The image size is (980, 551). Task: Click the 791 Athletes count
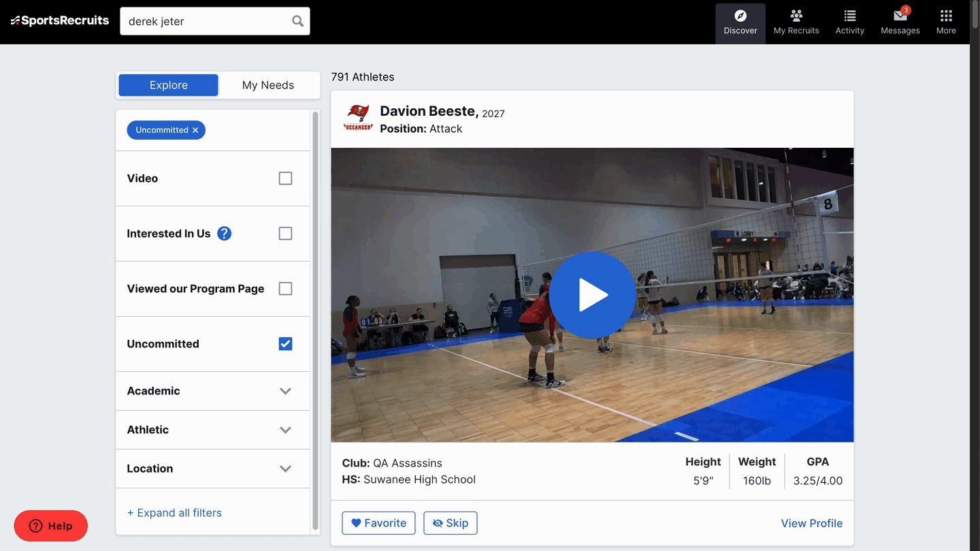pos(363,77)
